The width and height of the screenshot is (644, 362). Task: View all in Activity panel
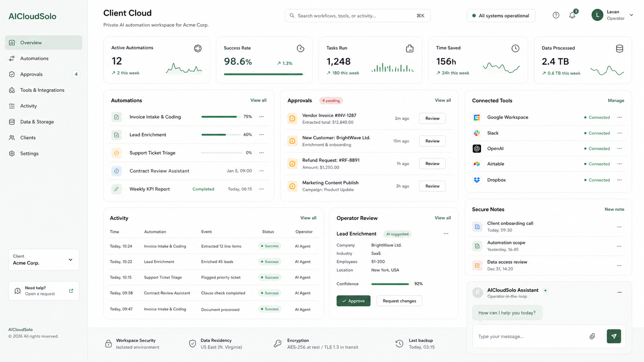(x=308, y=218)
